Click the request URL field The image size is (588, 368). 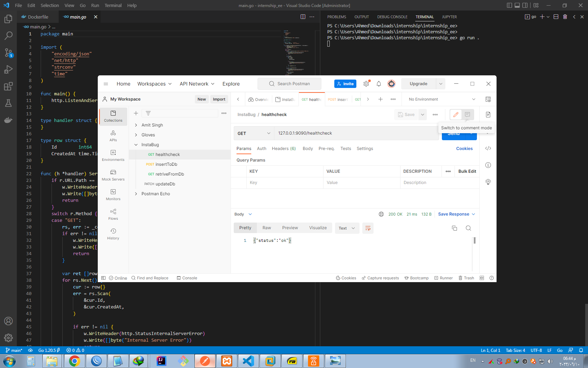pos(357,133)
